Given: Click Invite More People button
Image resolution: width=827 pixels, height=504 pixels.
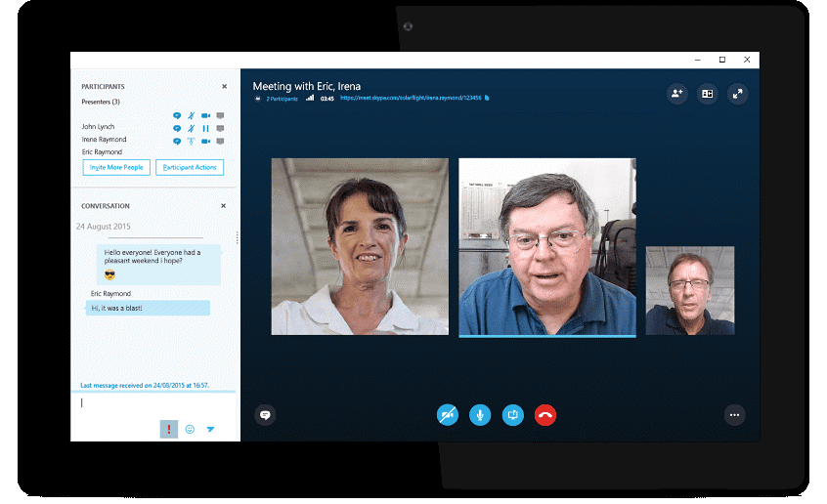Looking at the screenshot, I should (116, 168).
